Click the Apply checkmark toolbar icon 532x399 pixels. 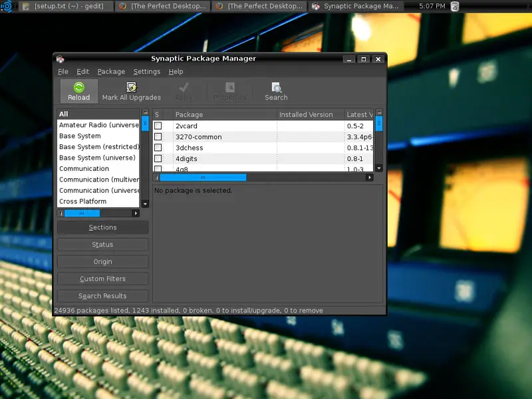pos(184,88)
